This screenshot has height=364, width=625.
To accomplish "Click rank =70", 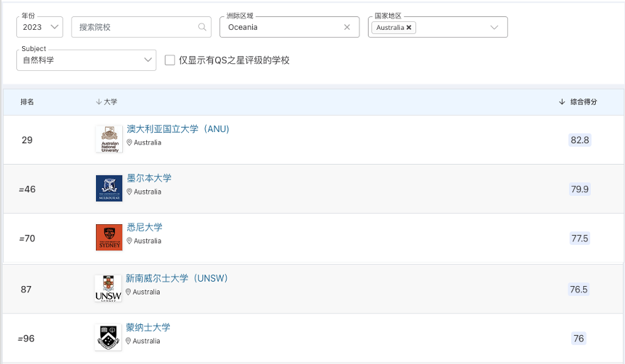I will 27,238.
